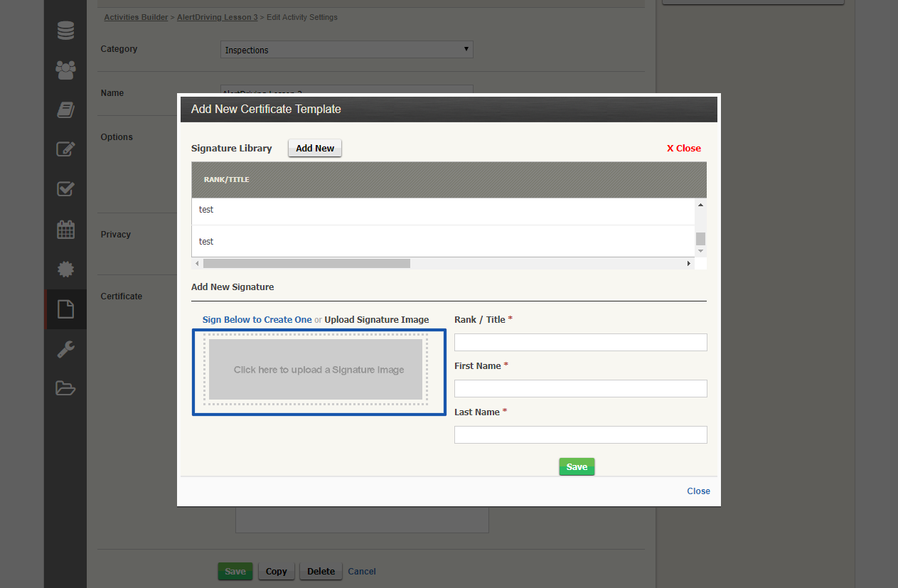Click here to upload a Signature Image

[319, 368]
